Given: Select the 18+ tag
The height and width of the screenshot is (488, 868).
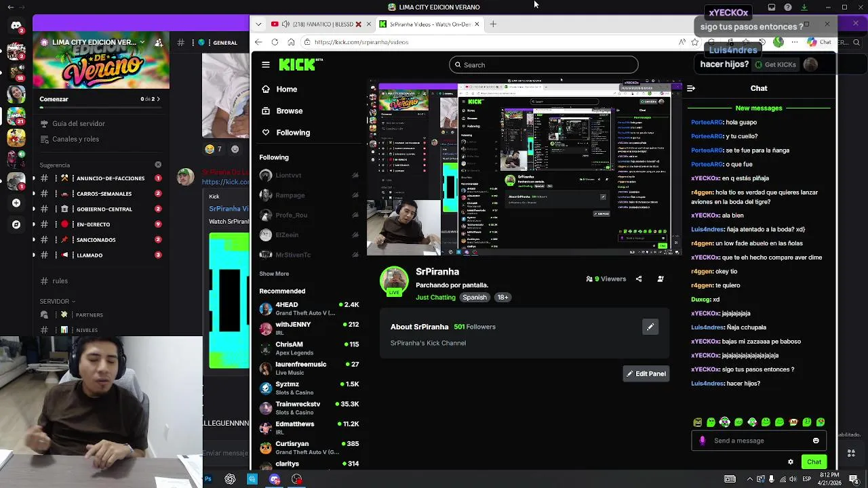Looking at the screenshot, I should pos(502,298).
